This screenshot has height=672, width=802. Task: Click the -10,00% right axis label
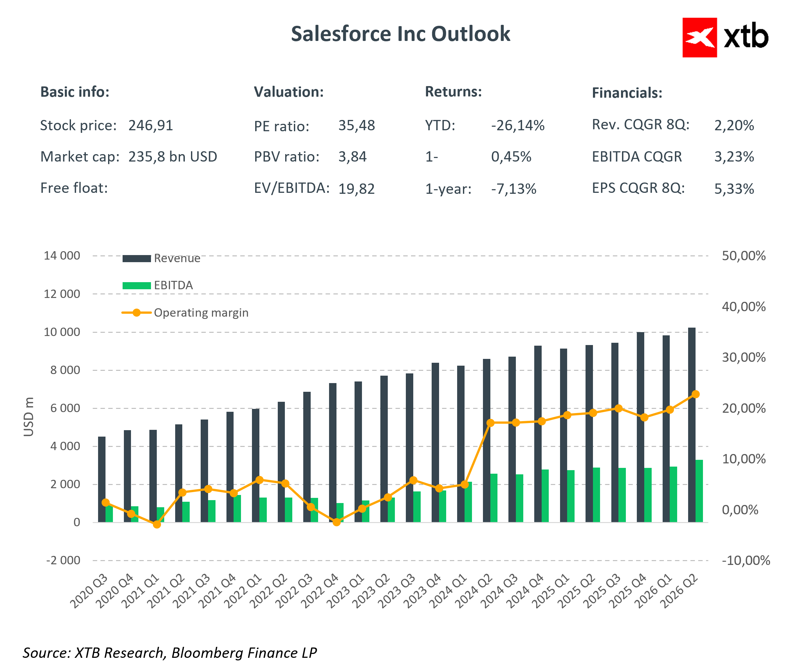(x=746, y=560)
